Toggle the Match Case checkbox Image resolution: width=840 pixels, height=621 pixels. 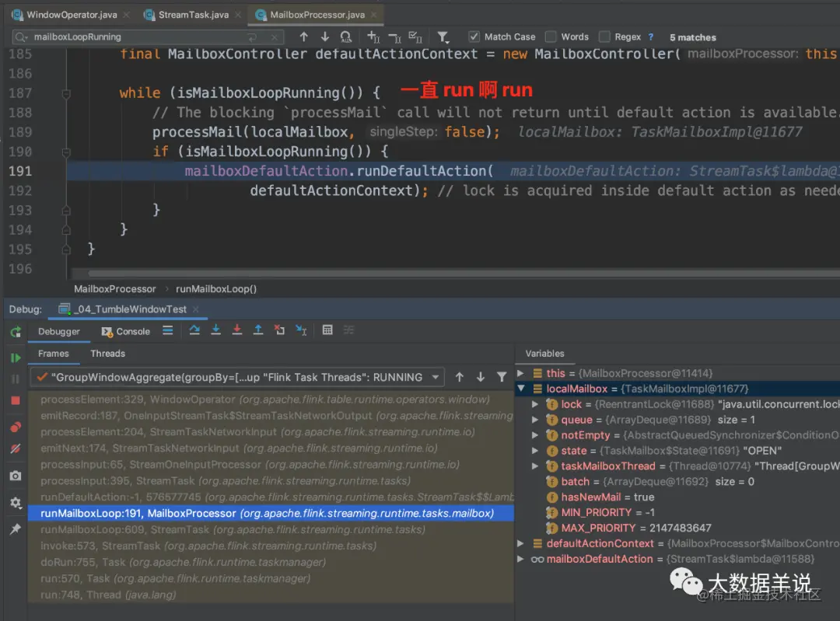[474, 37]
